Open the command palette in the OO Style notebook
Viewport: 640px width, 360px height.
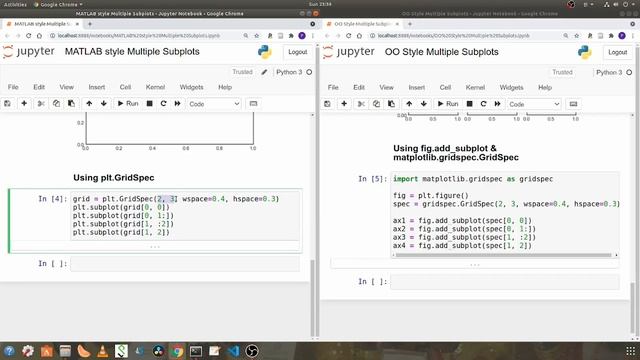click(573, 104)
